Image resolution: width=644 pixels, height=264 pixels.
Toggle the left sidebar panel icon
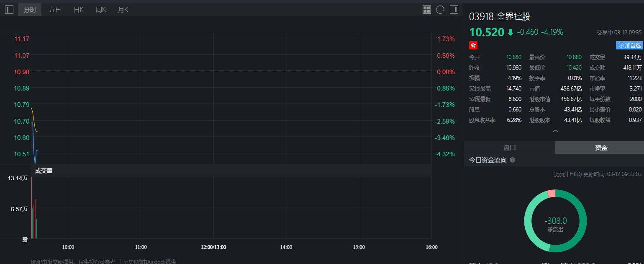tap(9, 10)
